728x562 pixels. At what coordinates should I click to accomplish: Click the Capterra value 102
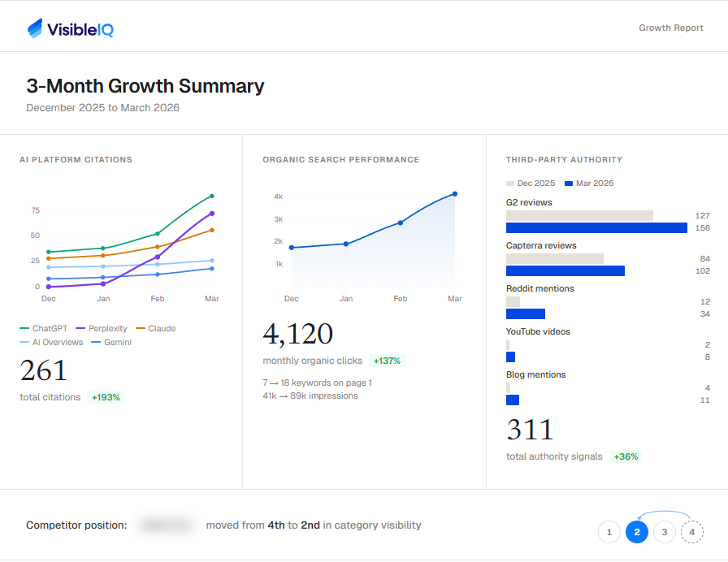[703, 271]
